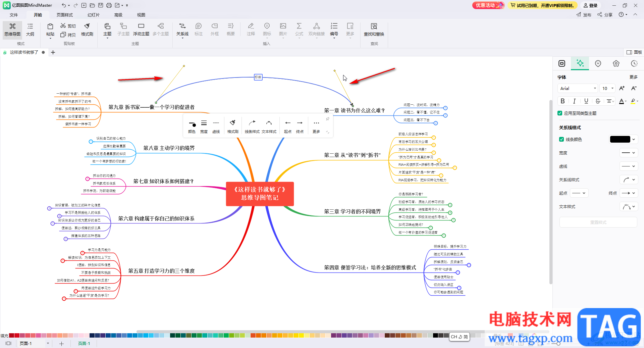Image resolution: width=644 pixels, height=348 pixels.
Task: Click More (更多) in floating toolbar
Action: coord(316,127)
